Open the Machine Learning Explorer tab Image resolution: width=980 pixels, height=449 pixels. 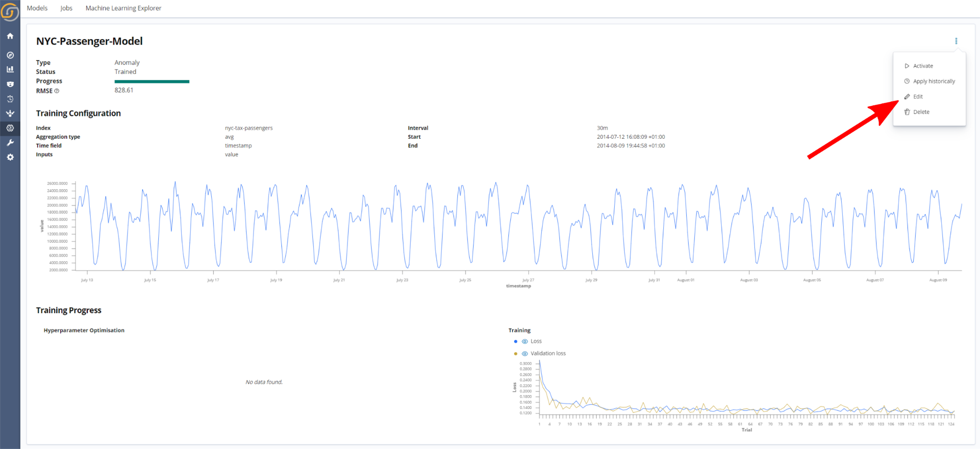123,8
